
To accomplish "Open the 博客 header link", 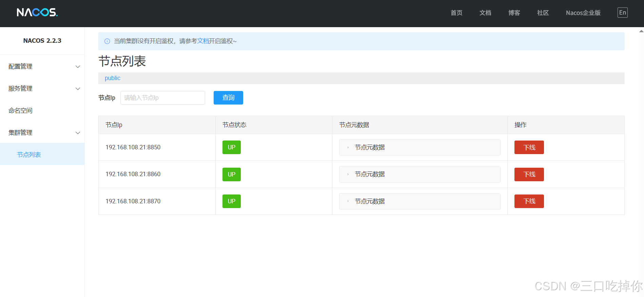I will [514, 13].
